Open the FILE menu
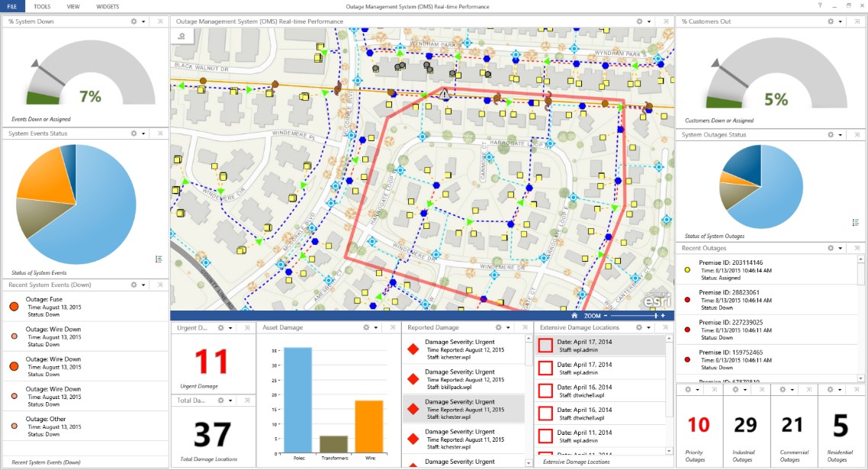868x470 pixels. [11, 6]
